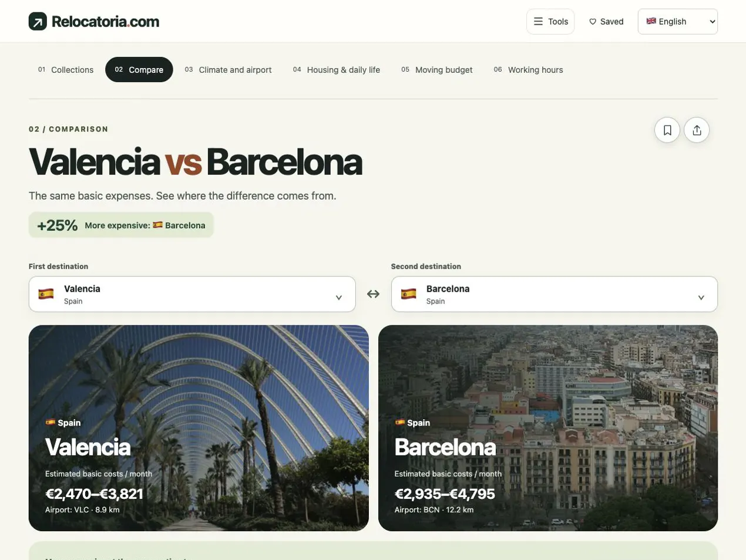Click the +25% more expensive badge

(121, 225)
